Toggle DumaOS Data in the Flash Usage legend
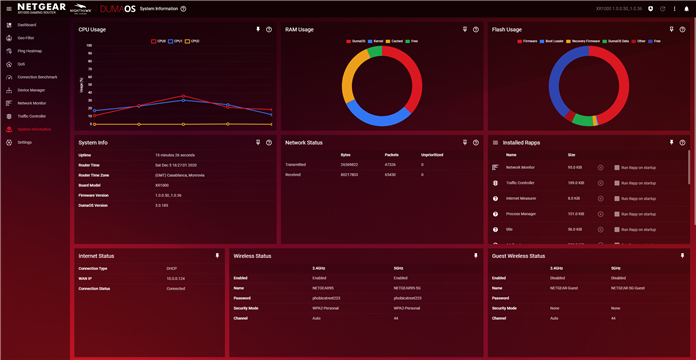696x360 pixels. click(617, 41)
